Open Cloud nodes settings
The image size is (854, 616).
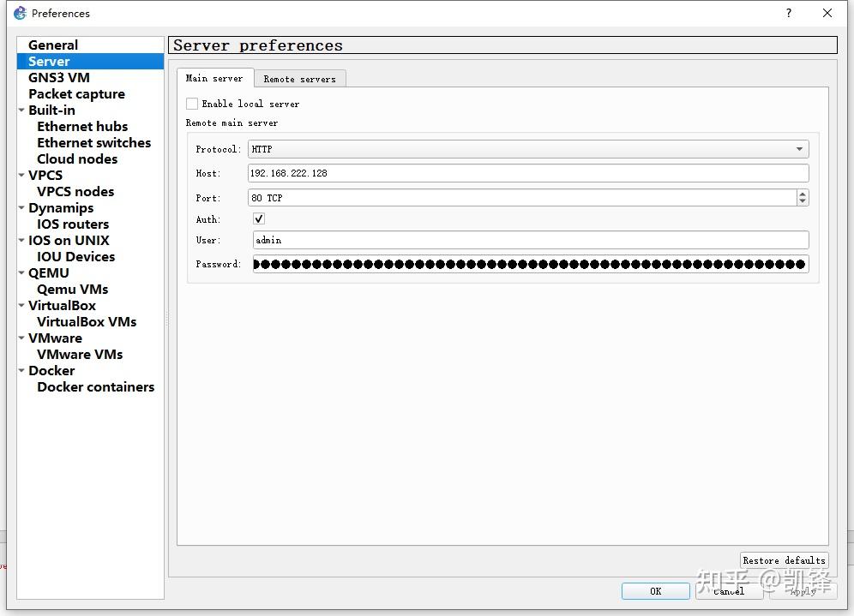tap(77, 158)
